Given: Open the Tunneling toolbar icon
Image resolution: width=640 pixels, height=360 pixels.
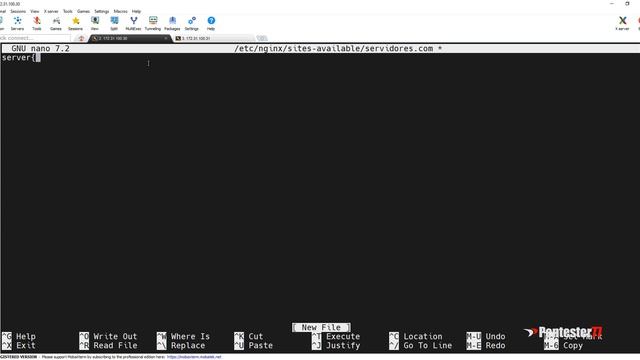Looking at the screenshot, I should coord(153,23).
